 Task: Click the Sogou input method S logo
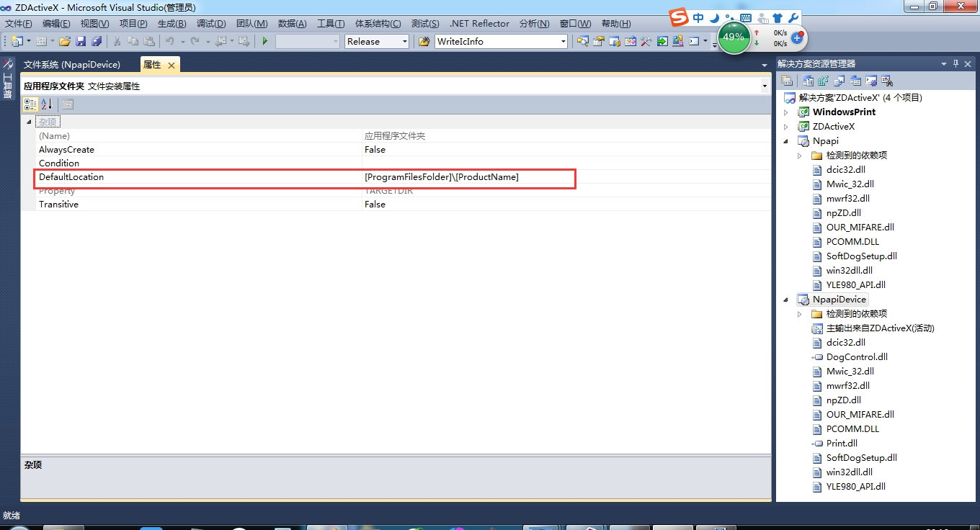click(678, 17)
